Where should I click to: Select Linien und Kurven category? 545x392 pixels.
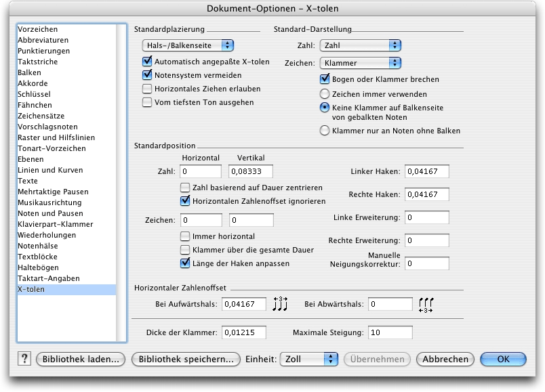pyautogui.click(x=66, y=170)
